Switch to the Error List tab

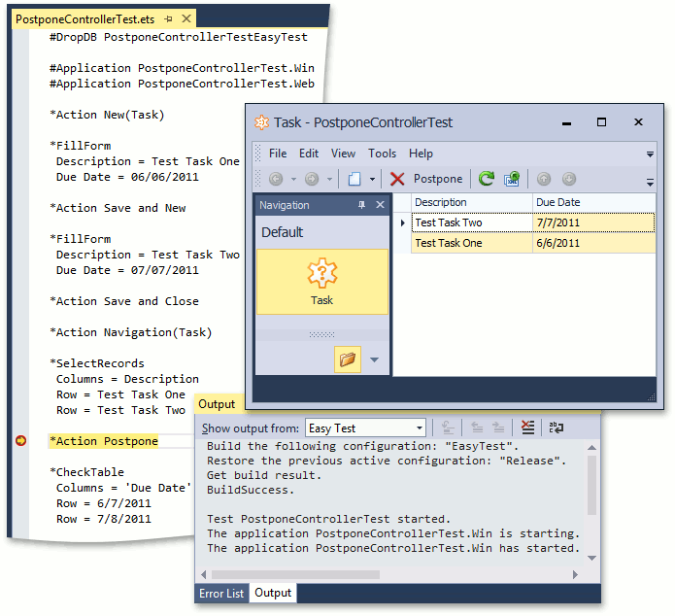click(221, 594)
